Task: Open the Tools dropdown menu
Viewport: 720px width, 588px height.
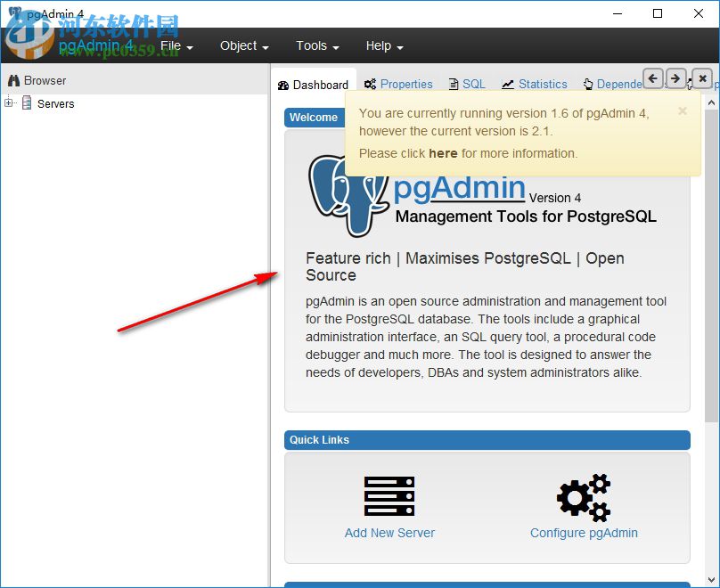Action: 313,45
